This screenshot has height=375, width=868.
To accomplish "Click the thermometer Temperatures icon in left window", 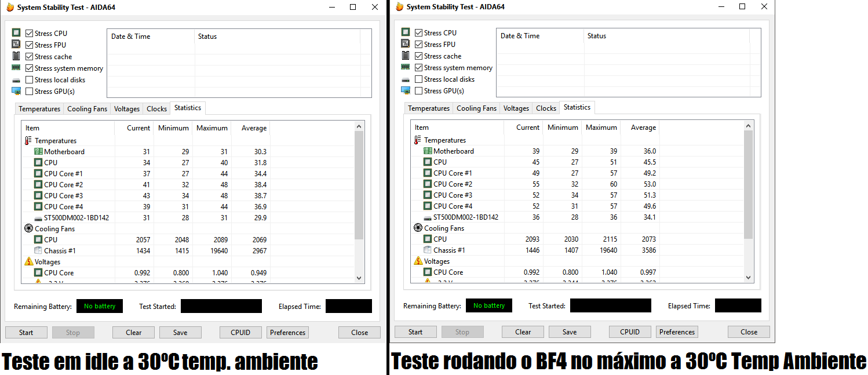I will pos(28,140).
